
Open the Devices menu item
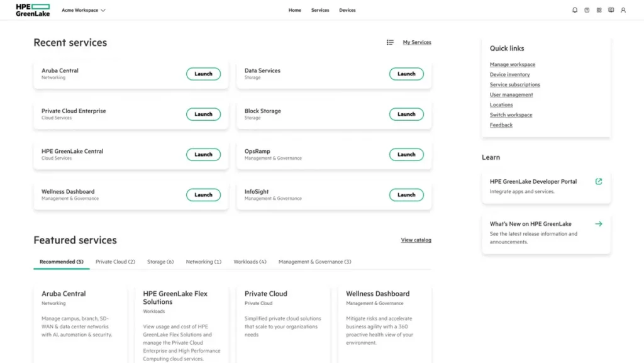click(x=347, y=10)
